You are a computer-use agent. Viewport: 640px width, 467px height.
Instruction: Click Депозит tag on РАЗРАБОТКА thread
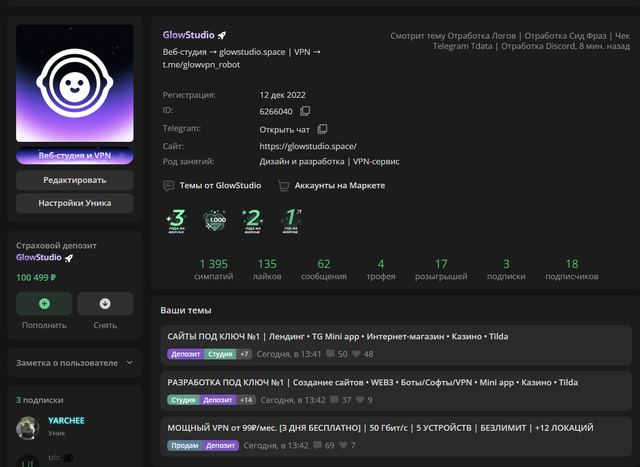[218, 400]
